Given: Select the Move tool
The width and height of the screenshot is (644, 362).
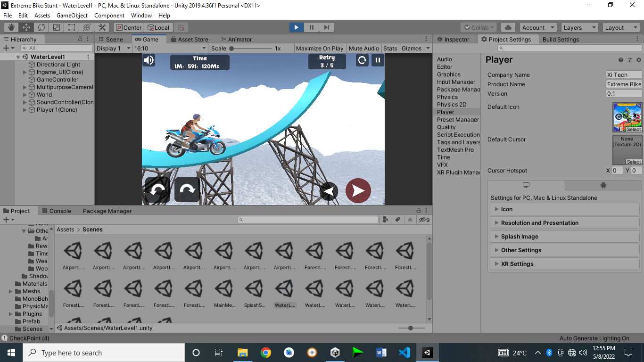Looking at the screenshot, I should tap(26, 27).
